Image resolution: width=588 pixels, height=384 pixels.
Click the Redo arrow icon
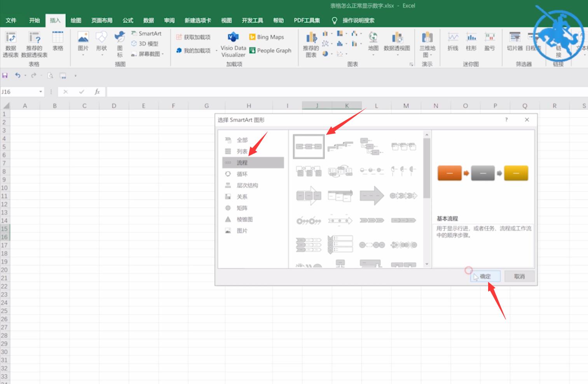pyautogui.click(x=34, y=75)
